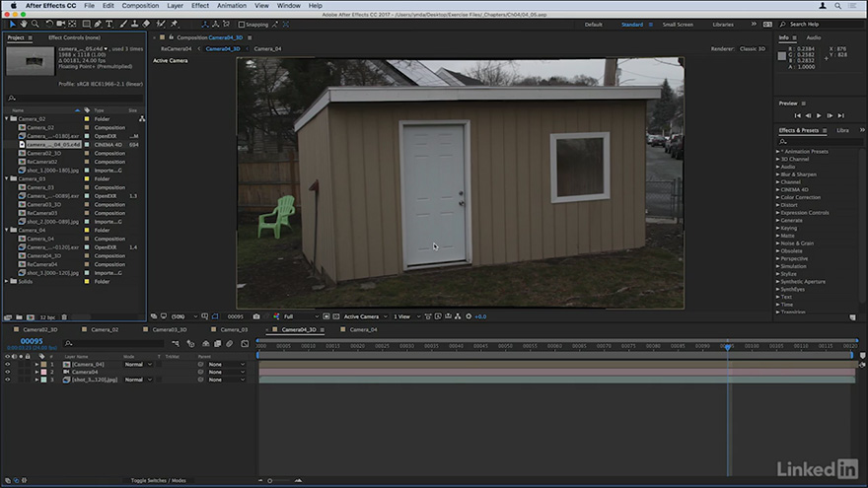Open the magnification ratio dropdown (50%)

[184, 316]
